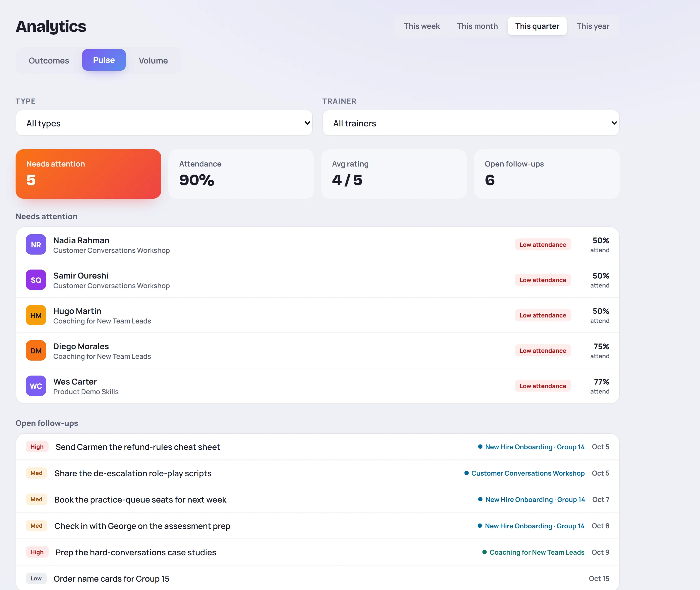The image size is (700, 590).
Task: Click Low attendance badge for Nadia Rahman
Action: 542,244
